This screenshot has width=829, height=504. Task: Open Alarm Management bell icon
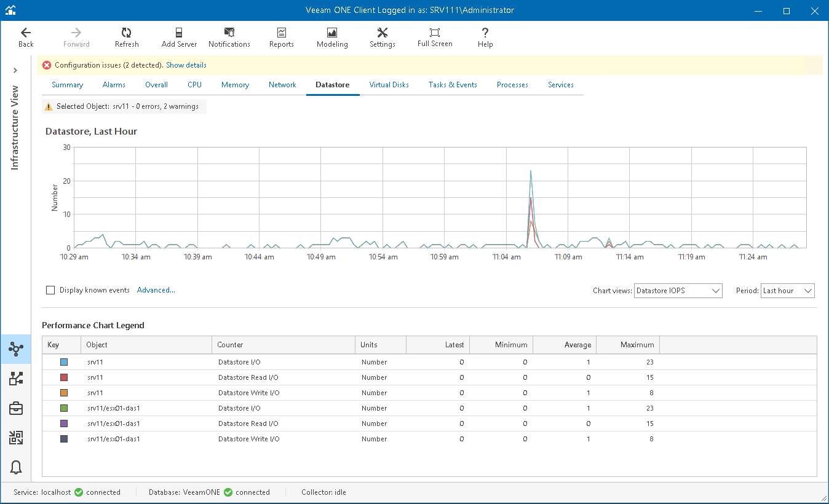pyautogui.click(x=16, y=467)
